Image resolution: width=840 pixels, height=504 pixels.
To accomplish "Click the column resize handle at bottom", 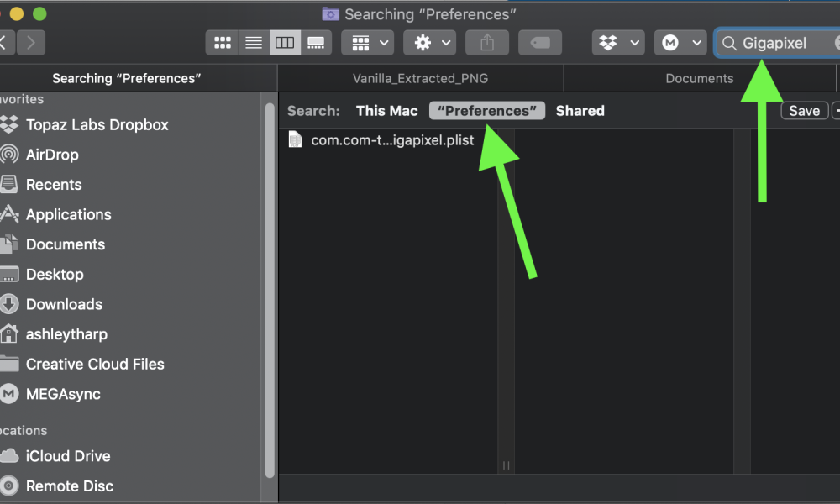I will [506, 465].
